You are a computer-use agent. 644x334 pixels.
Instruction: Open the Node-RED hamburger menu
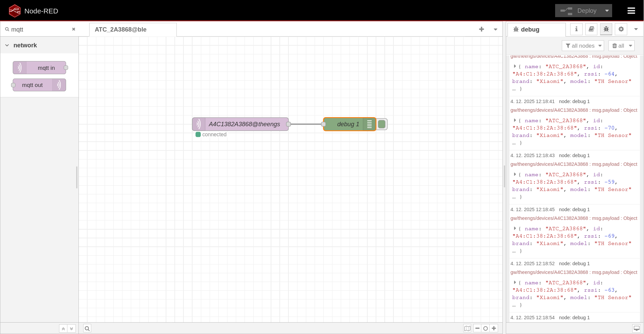[631, 10]
